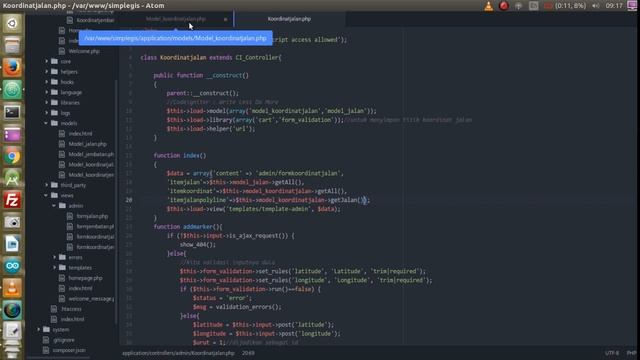This screenshot has height=360, width=640.
Task: Open Model_jembatan.php in models folder
Action: click(91, 154)
